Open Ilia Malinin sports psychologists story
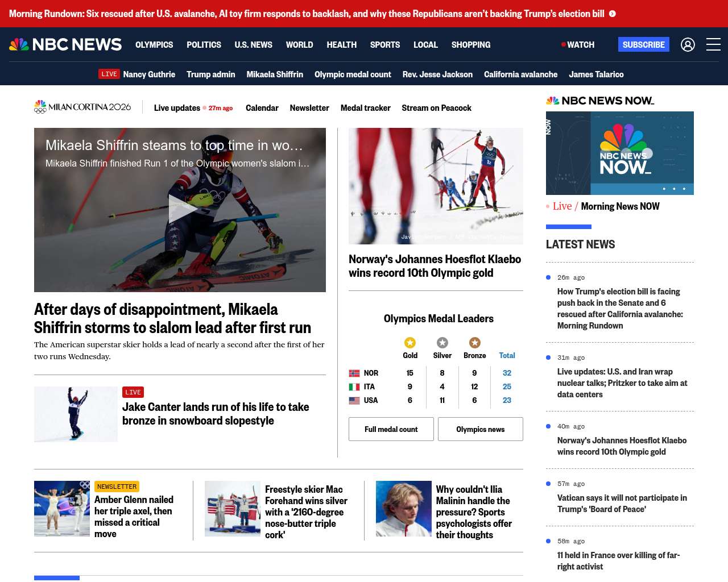The width and height of the screenshot is (728, 582). coord(474,512)
